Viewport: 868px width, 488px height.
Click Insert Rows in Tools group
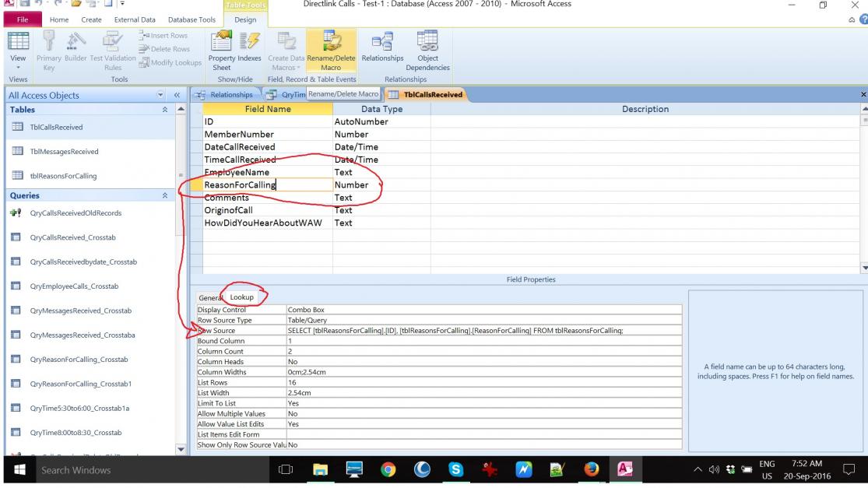(x=163, y=35)
